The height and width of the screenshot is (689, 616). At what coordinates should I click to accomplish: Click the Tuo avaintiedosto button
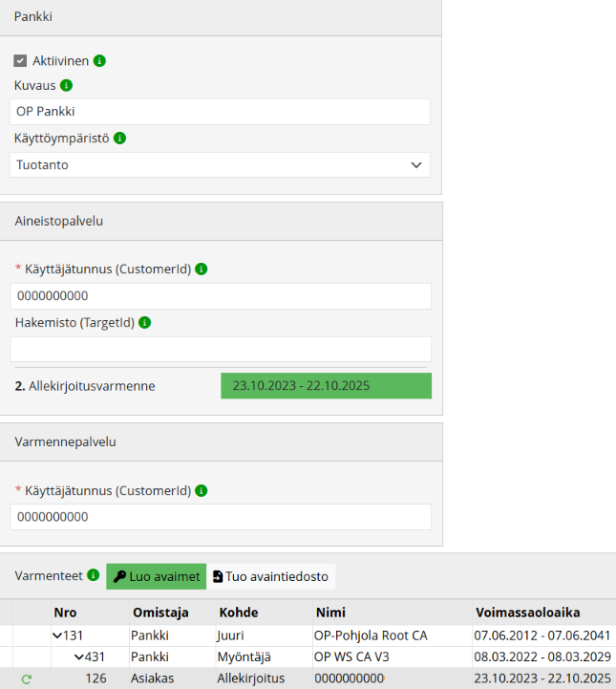click(270, 576)
